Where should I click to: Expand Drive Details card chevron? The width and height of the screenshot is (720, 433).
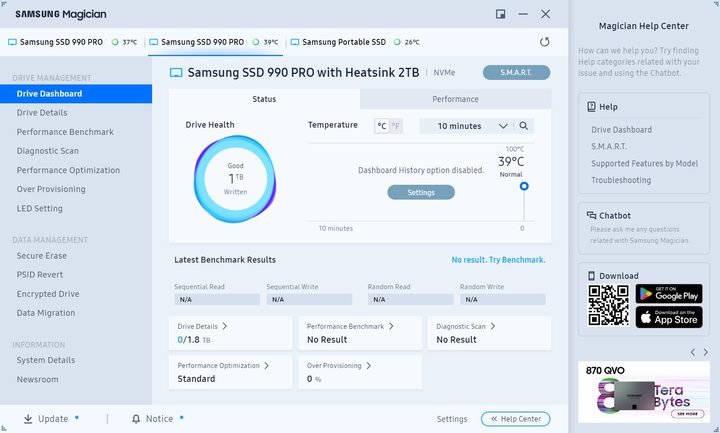tap(225, 326)
